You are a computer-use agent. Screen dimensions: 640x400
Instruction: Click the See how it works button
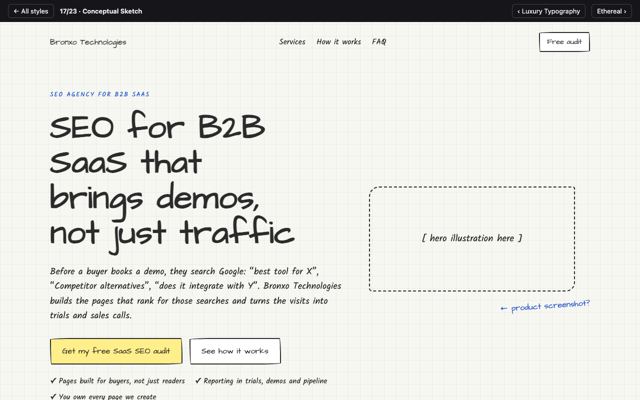click(x=235, y=351)
